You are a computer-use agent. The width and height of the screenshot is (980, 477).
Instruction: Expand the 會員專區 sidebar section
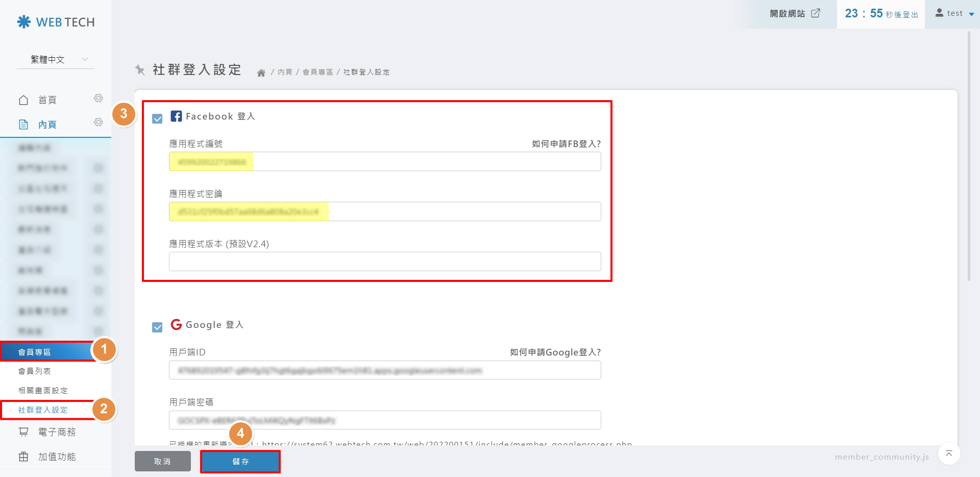pyautogui.click(x=47, y=352)
